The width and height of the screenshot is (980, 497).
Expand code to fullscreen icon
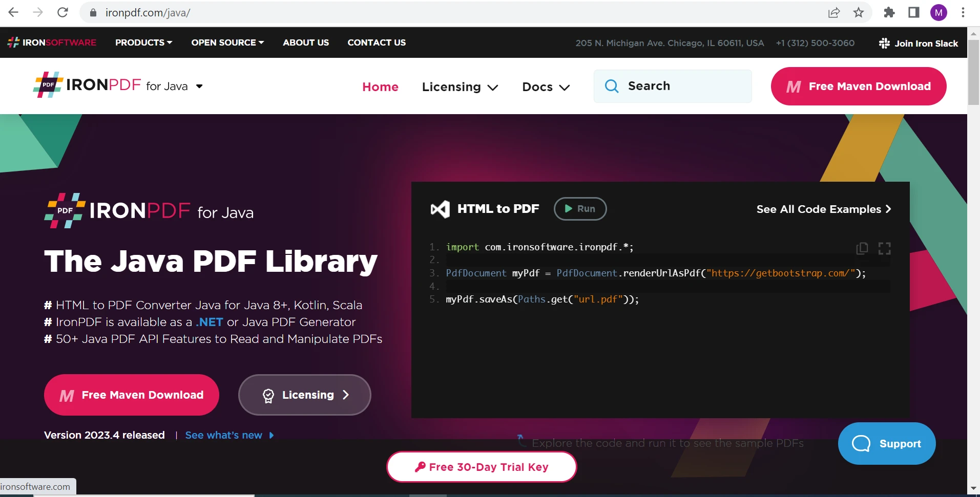pos(885,248)
